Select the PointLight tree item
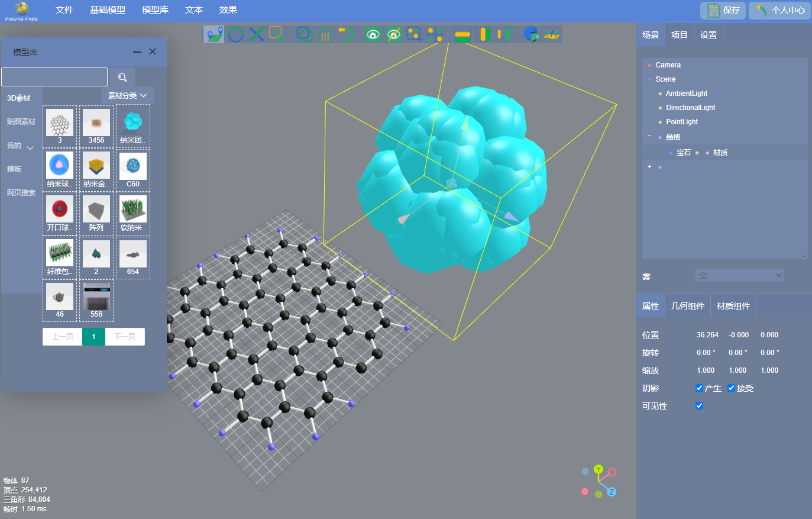The image size is (812, 519). (x=682, y=122)
